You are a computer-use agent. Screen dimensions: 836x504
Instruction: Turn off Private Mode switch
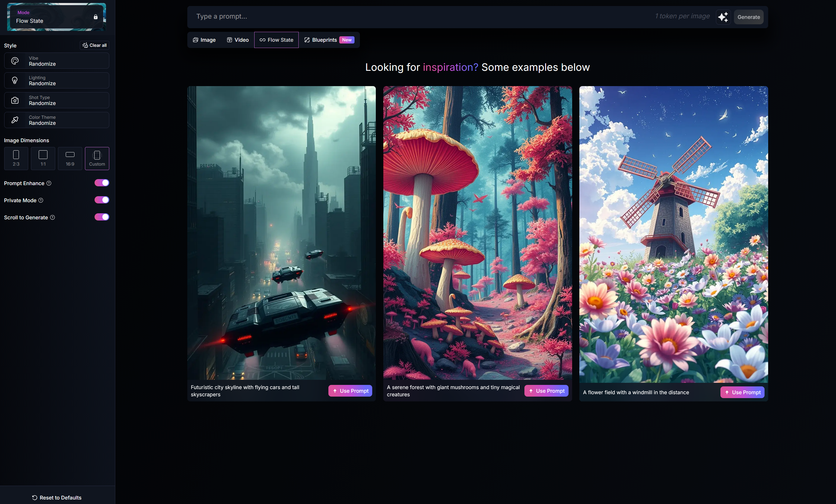point(102,200)
